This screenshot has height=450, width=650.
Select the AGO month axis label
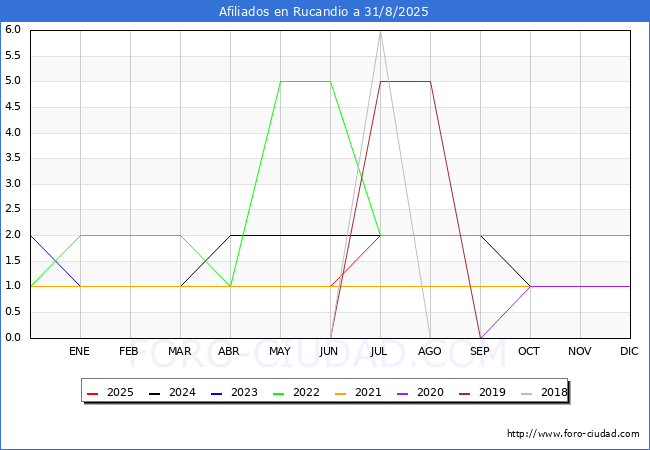click(430, 352)
